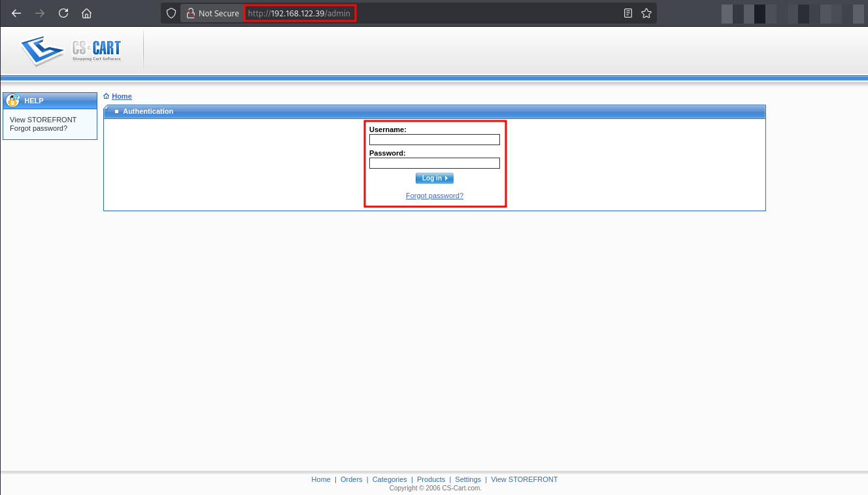Open Forgot password link under Log in
Image resolution: width=868 pixels, height=495 pixels.
[435, 196]
